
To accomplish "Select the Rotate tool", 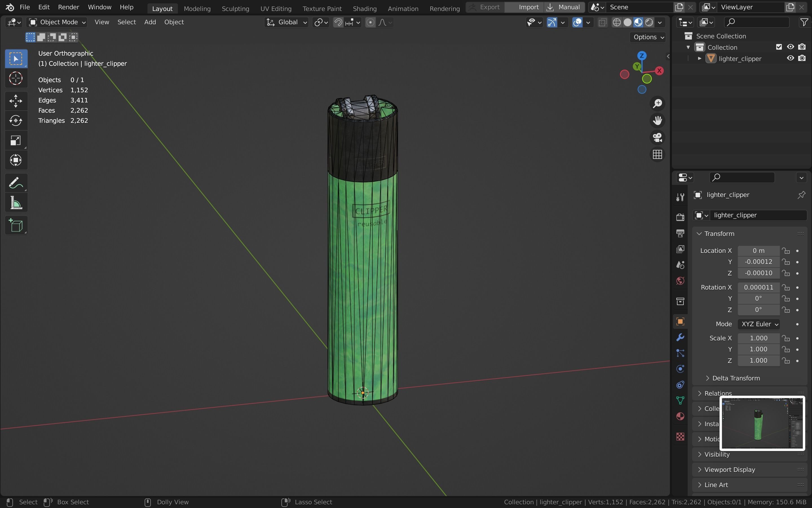I will 16,121.
